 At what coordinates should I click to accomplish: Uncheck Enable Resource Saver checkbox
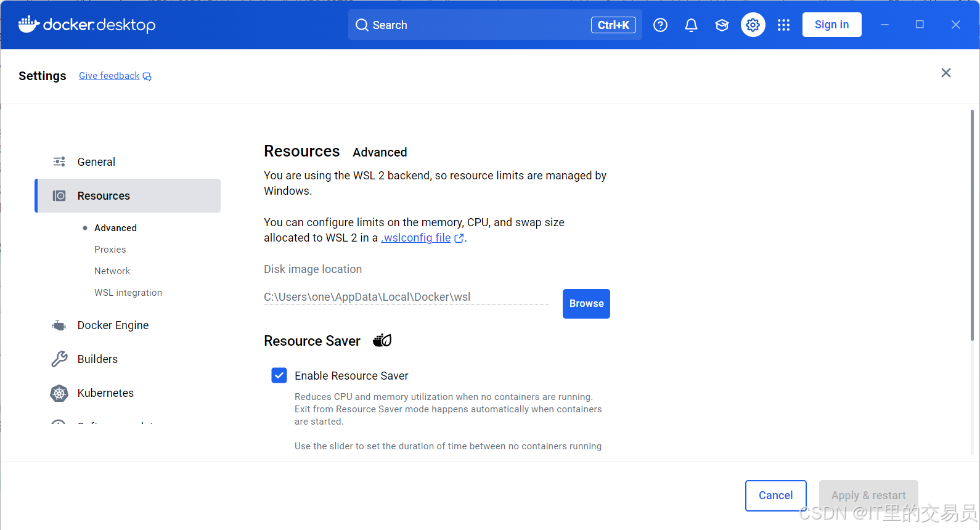279,375
